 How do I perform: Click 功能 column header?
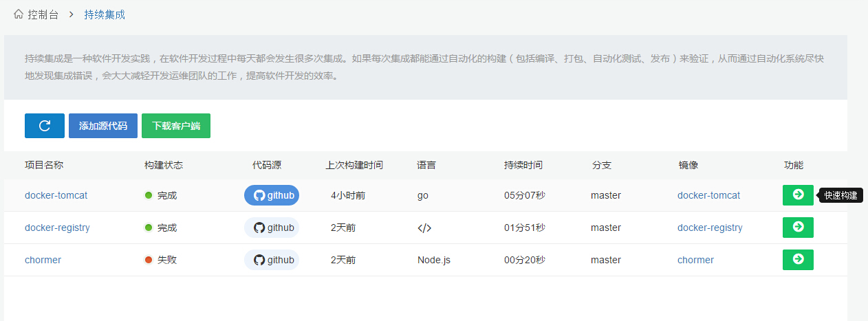pyautogui.click(x=794, y=165)
